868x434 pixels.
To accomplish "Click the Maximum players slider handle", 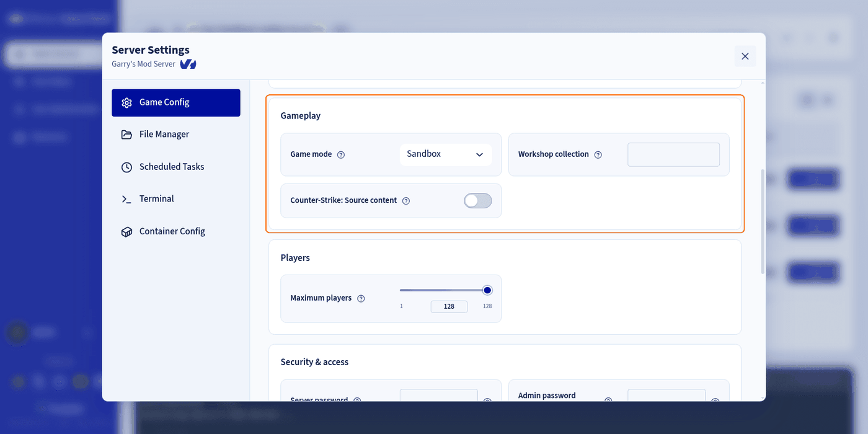I will tap(487, 290).
